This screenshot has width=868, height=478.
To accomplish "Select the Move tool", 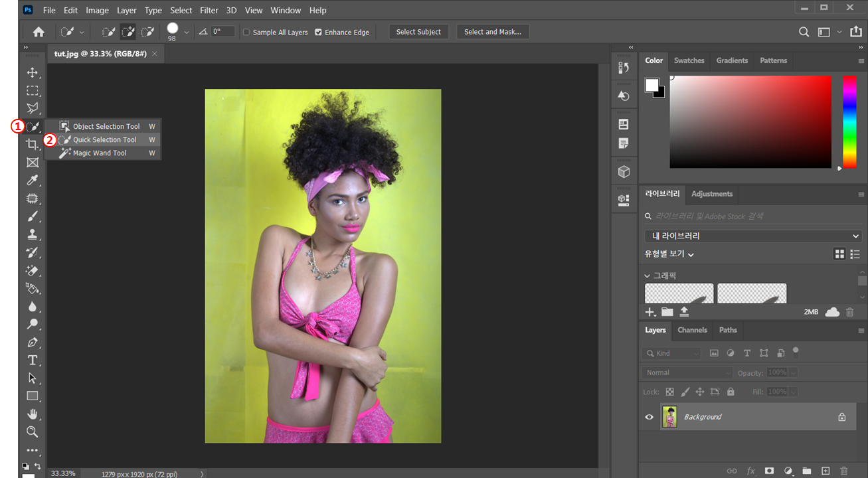I will pyautogui.click(x=32, y=72).
